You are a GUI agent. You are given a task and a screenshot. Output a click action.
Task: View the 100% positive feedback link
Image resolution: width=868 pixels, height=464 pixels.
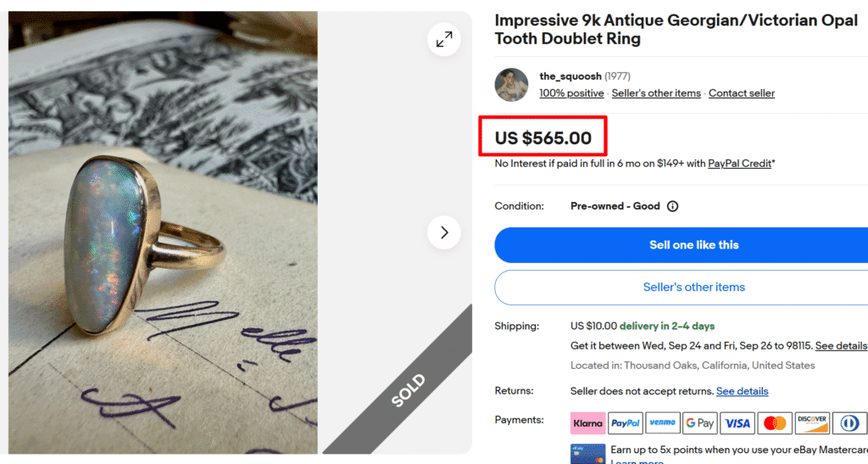pos(571,93)
